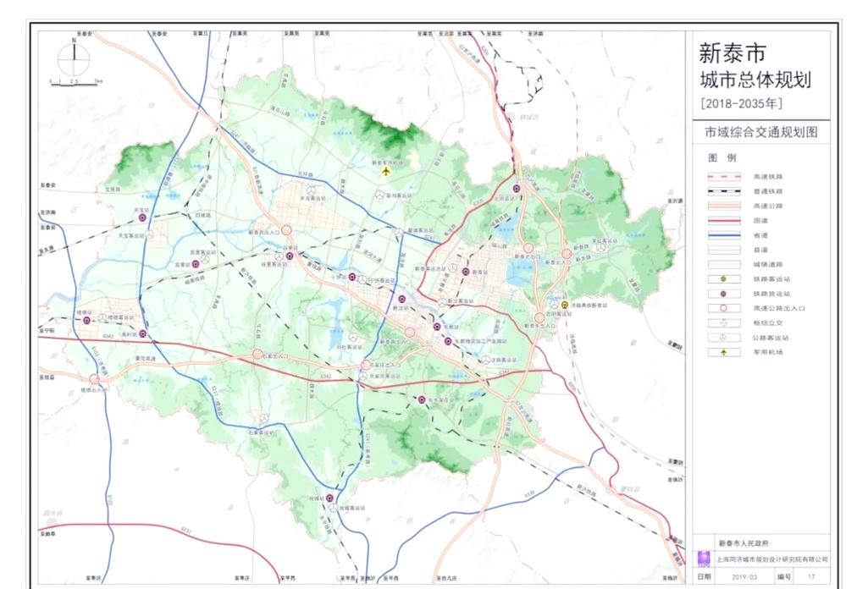Click the legend's 铁路客运站 yellow symbol
The height and width of the screenshot is (589, 868).
point(723,279)
